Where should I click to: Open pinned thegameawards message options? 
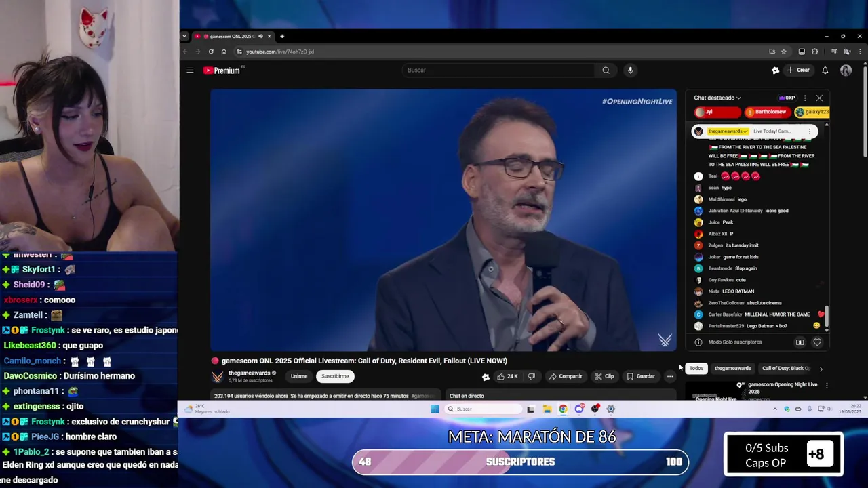point(809,131)
